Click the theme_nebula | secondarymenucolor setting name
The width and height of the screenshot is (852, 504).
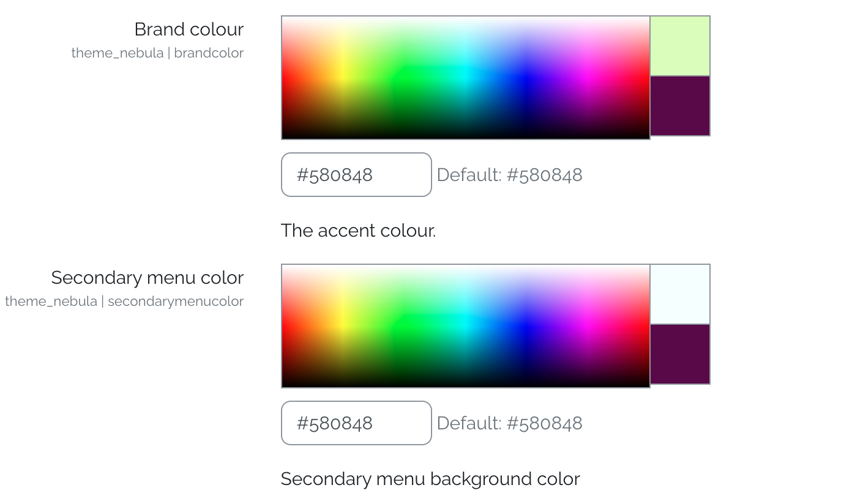124,301
